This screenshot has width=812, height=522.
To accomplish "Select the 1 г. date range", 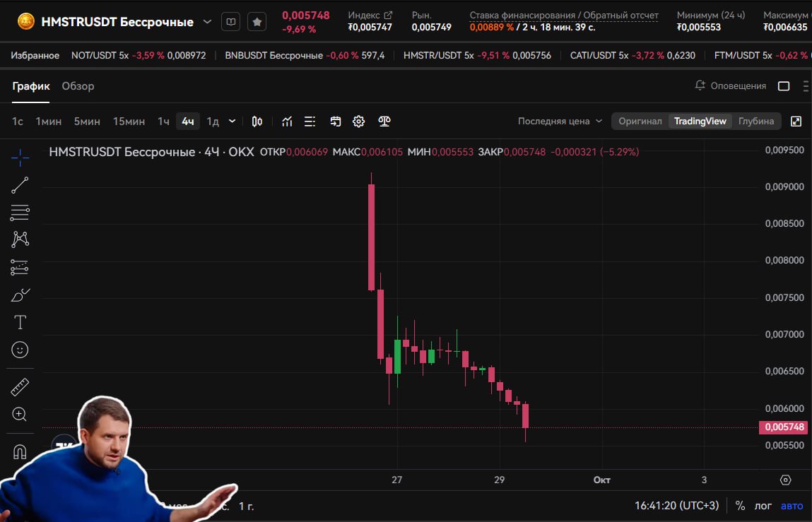I will (247, 506).
